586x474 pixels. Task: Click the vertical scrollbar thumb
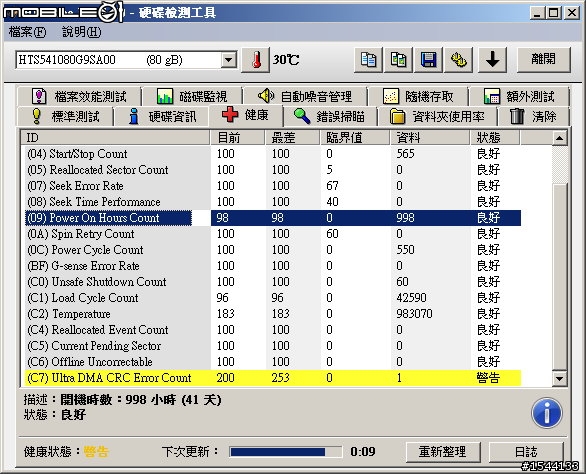pyautogui.click(x=559, y=277)
